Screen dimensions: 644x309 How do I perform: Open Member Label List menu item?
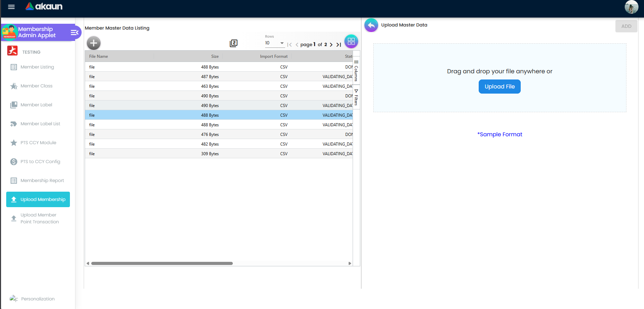point(38,124)
